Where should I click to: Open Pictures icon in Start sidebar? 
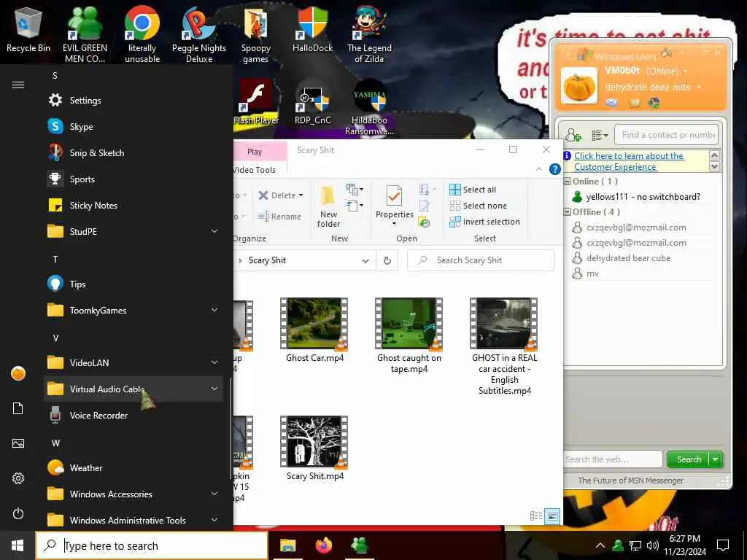click(18, 443)
